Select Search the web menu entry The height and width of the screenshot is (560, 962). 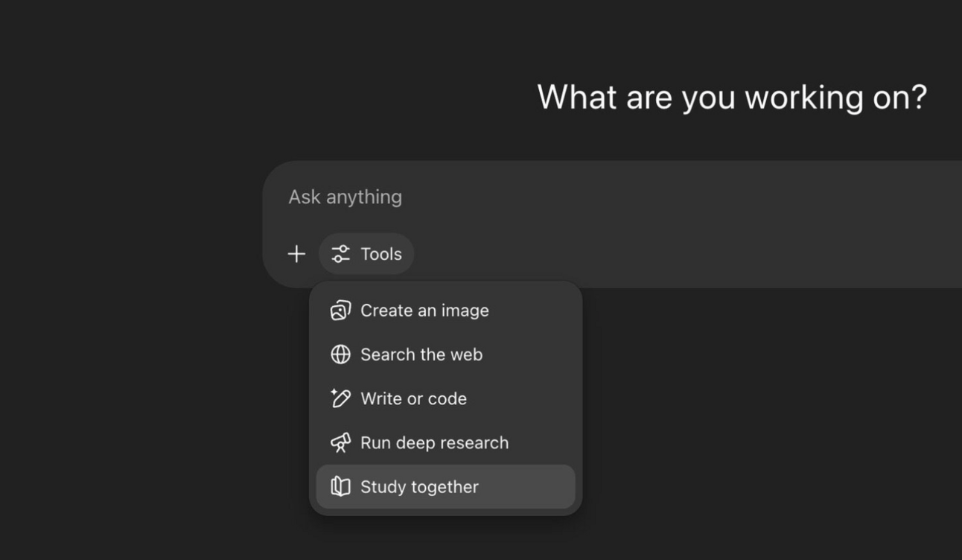point(421,354)
